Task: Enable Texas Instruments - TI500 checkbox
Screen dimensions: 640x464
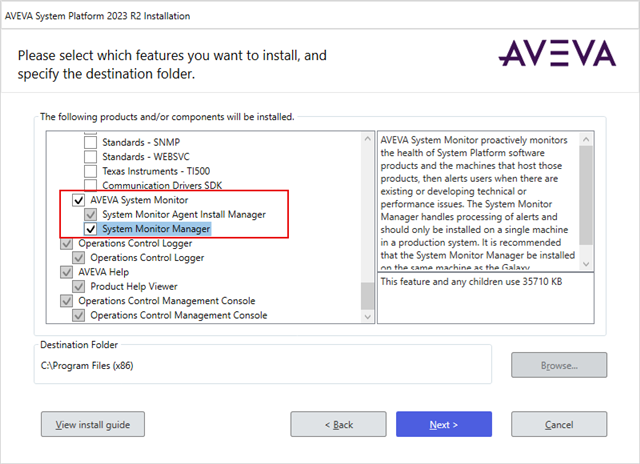Action: tap(90, 171)
